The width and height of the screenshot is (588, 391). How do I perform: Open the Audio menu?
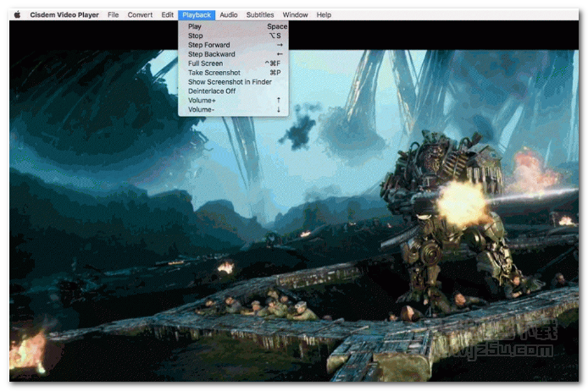pyautogui.click(x=229, y=15)
